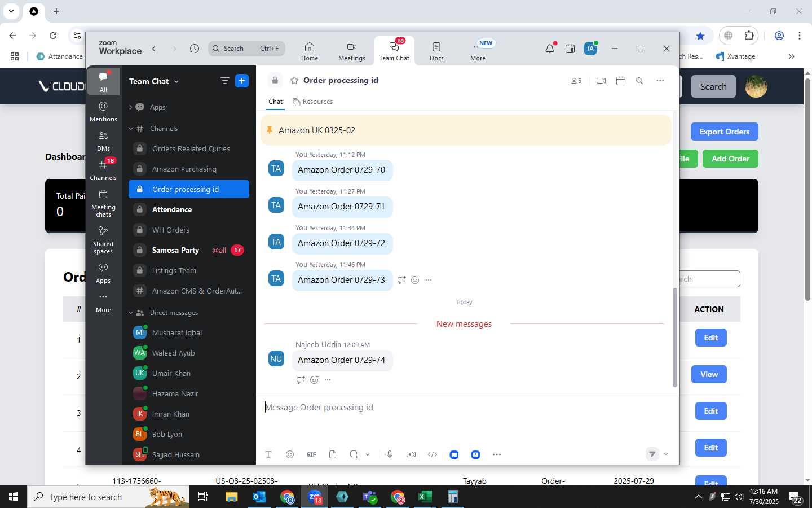Viewport: 812px width, 508px height.
Task: View the channel's 5 members
Action: pos(576,81)
